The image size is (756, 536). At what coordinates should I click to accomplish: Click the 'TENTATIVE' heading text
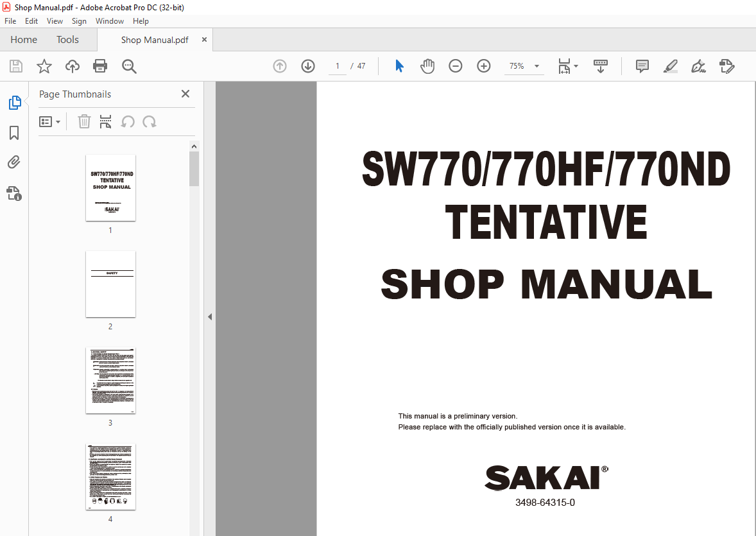point(546,222)
